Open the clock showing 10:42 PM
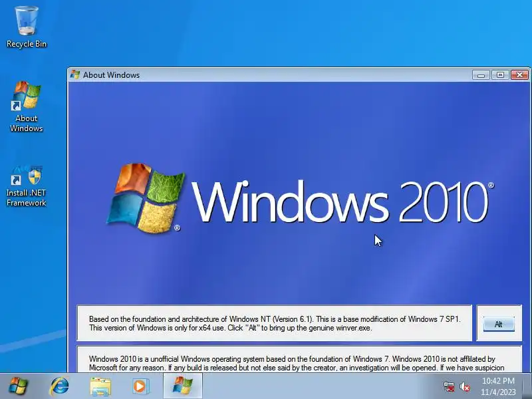Image resolution: width=532 pixels, height=399 pixels. (498, 386)
